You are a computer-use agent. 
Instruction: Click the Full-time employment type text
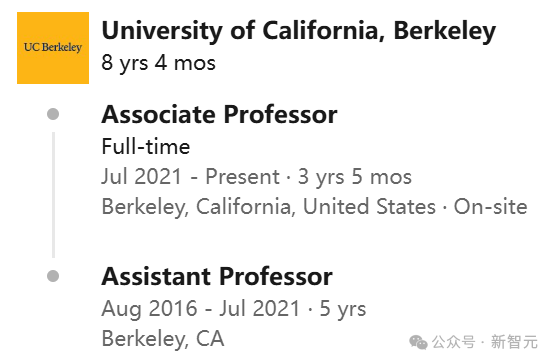(146, 146)
